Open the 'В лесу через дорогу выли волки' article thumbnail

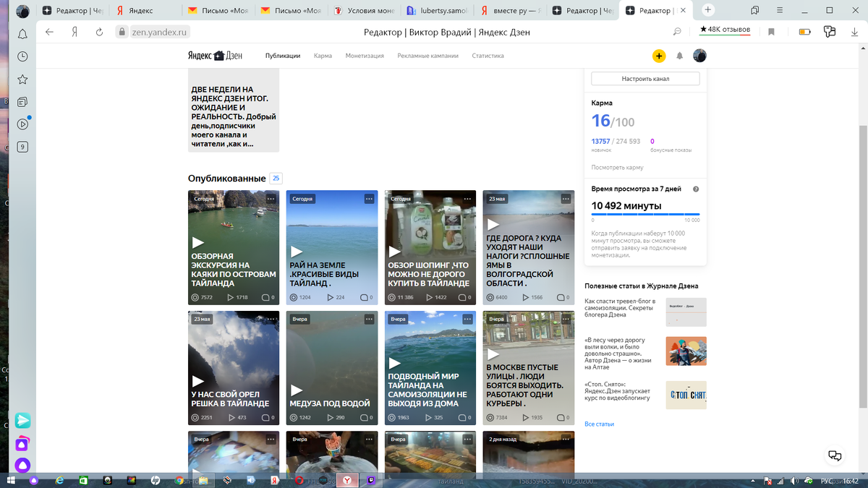(686, 351)
